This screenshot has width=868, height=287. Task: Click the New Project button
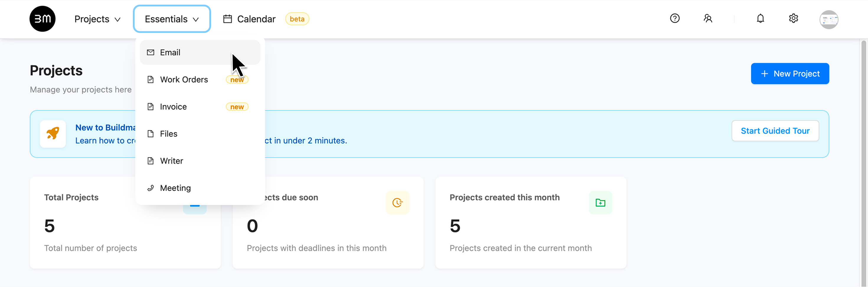point(789,74)
